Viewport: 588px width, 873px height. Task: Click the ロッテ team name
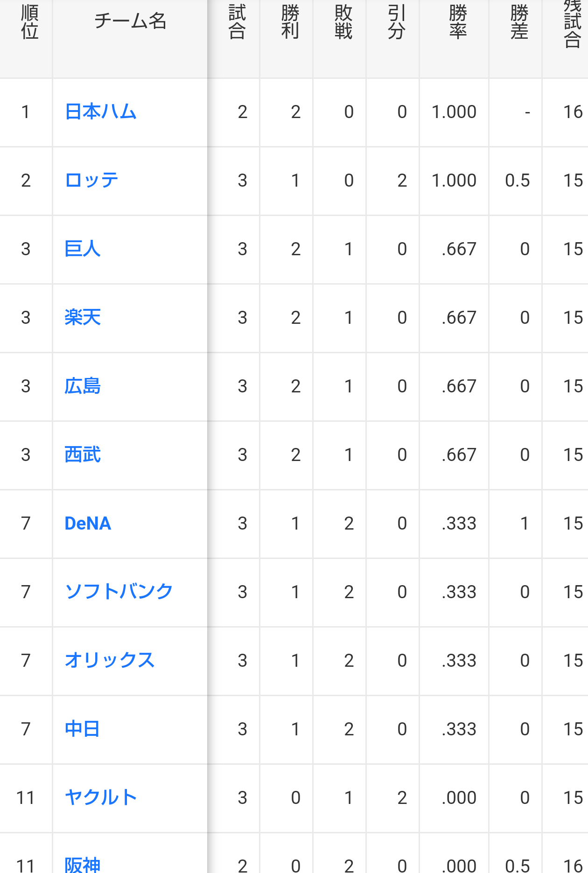point(91,181)
